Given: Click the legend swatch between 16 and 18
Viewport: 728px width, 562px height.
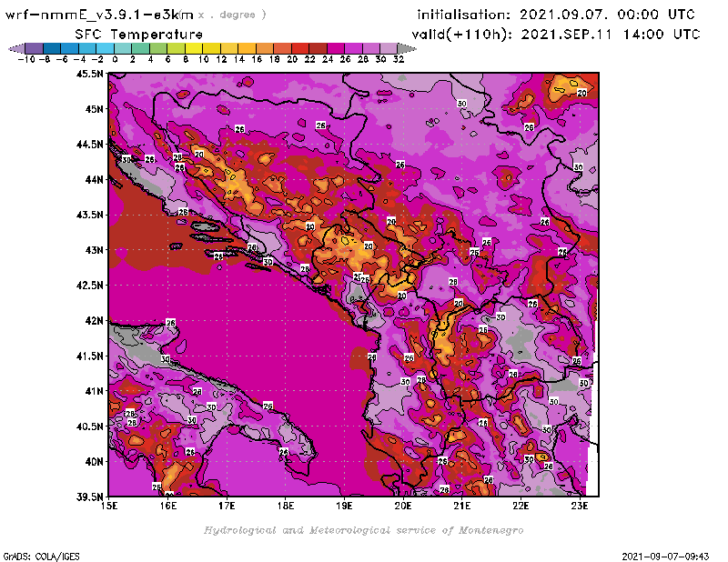Looking at the screenshot, I should point(264,49).
